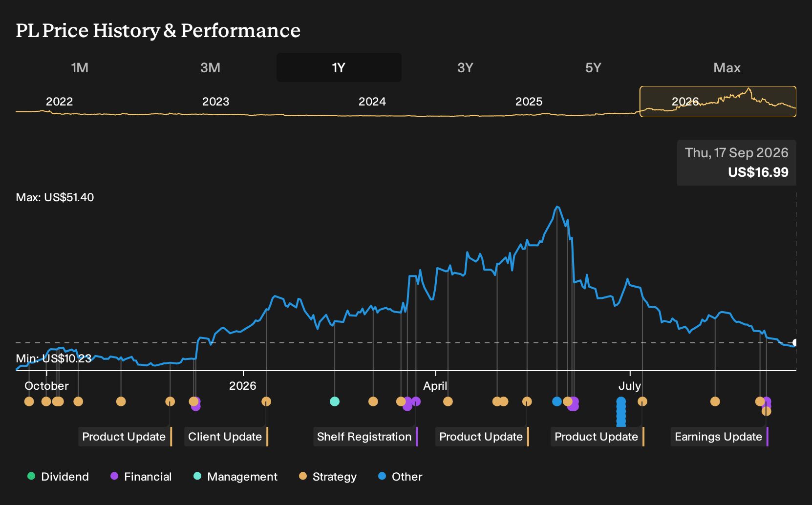Click the 'Min: US$10.23' label
The width and height of the screenshot is (812, 505).
(x=53, y=358)
